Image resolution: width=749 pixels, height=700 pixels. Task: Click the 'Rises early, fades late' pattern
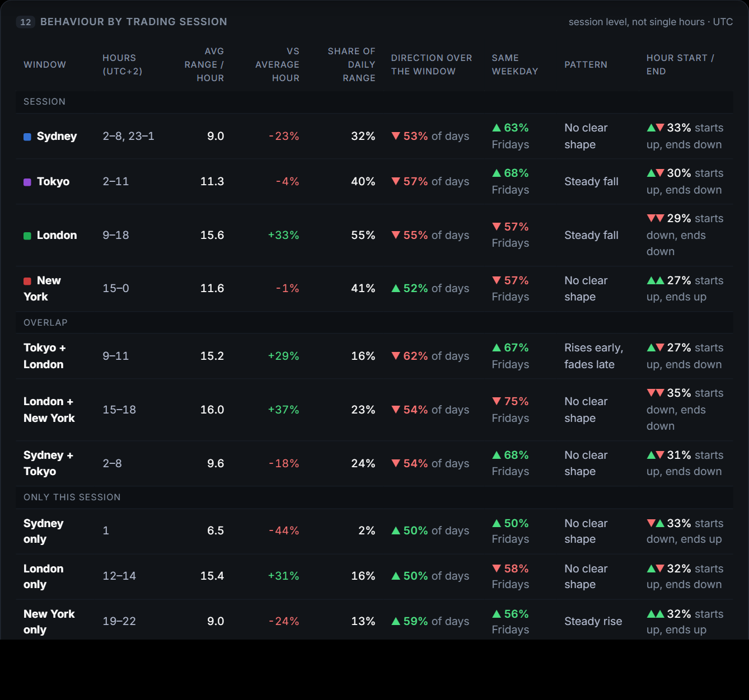(x=594, y=356)
